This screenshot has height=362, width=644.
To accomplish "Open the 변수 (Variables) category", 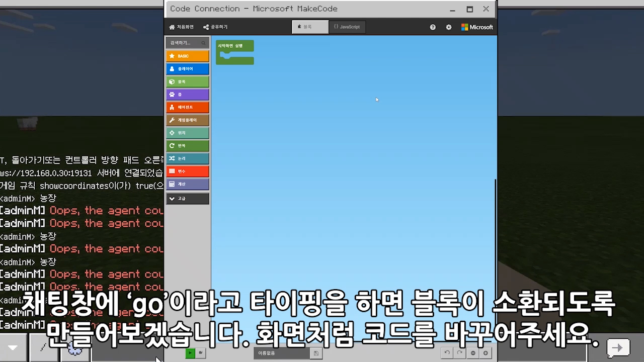I will (x=187, y=171).
